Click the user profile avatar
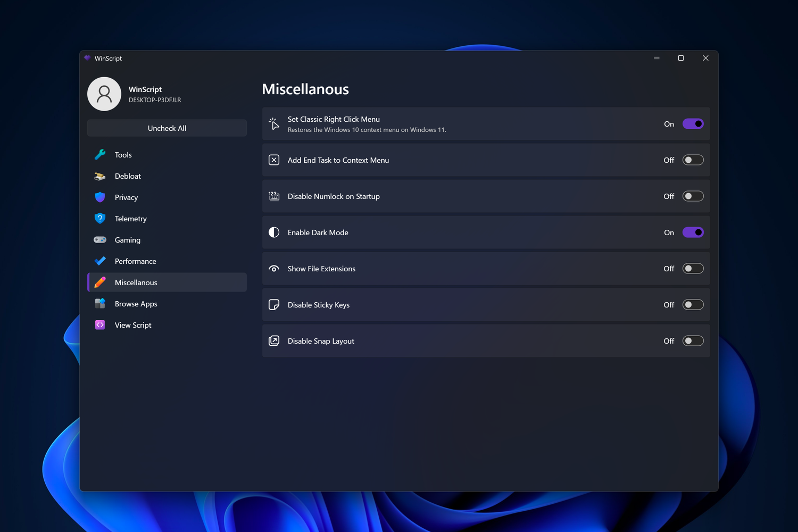 click(104, 94)
